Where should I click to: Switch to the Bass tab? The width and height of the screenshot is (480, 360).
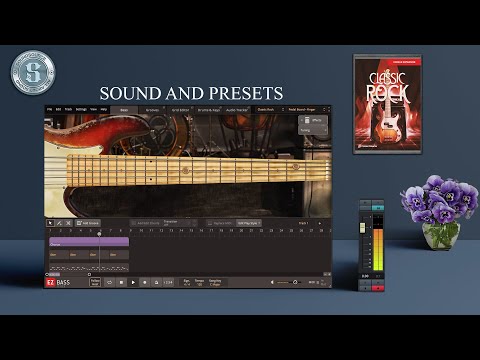(x=124, y=110)
